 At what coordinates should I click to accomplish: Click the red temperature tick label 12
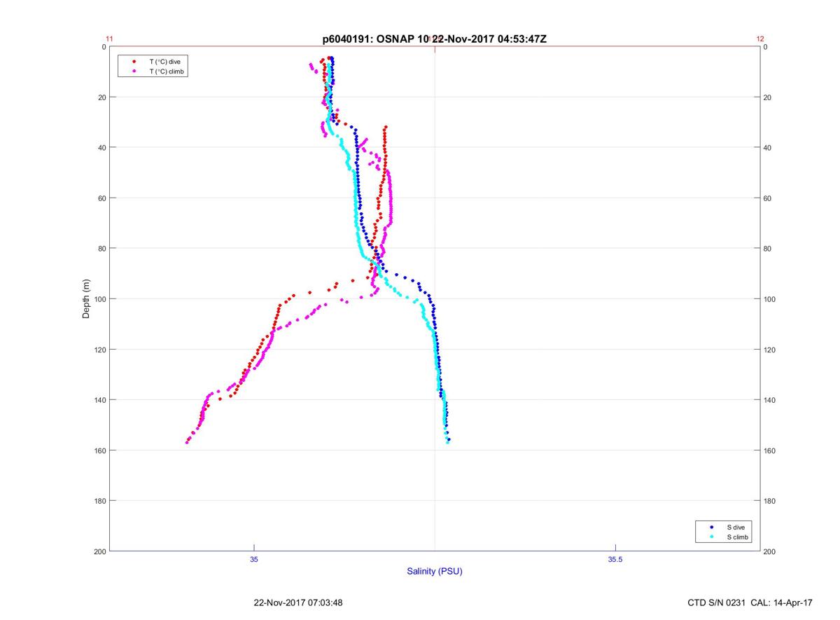click(760, 39)
